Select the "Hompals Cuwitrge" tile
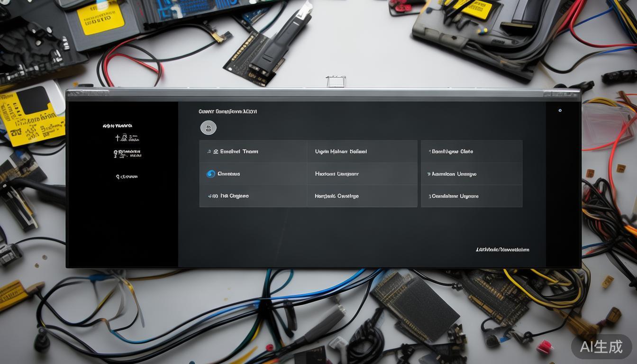This screenshot has width=637, height=364. [337, 196]
